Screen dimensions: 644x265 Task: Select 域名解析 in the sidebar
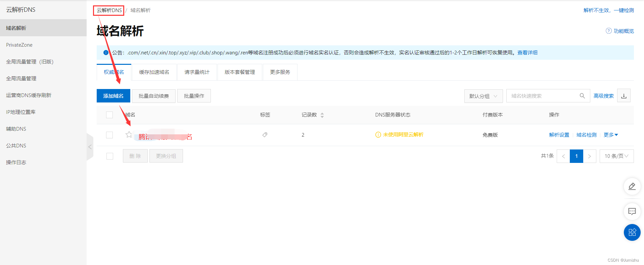(x=43, y=28)
